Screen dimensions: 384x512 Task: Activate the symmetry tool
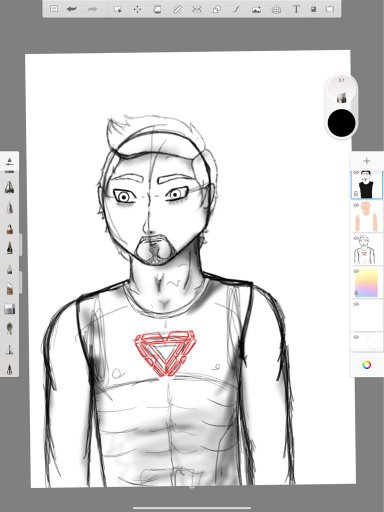[197, 9]
